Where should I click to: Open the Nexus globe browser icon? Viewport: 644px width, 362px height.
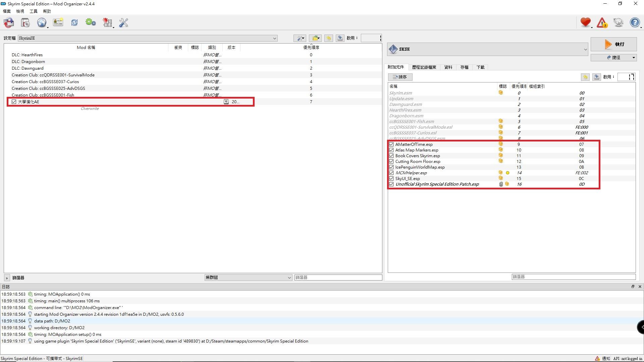pyautogui.click(x=42, y=23)
